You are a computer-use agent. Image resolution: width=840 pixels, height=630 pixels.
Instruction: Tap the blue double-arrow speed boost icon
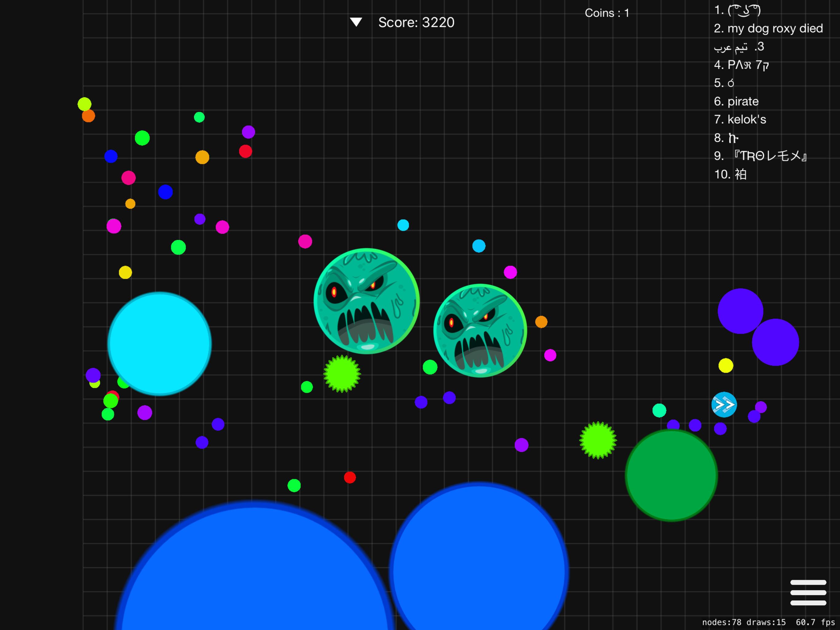[724, 405]
